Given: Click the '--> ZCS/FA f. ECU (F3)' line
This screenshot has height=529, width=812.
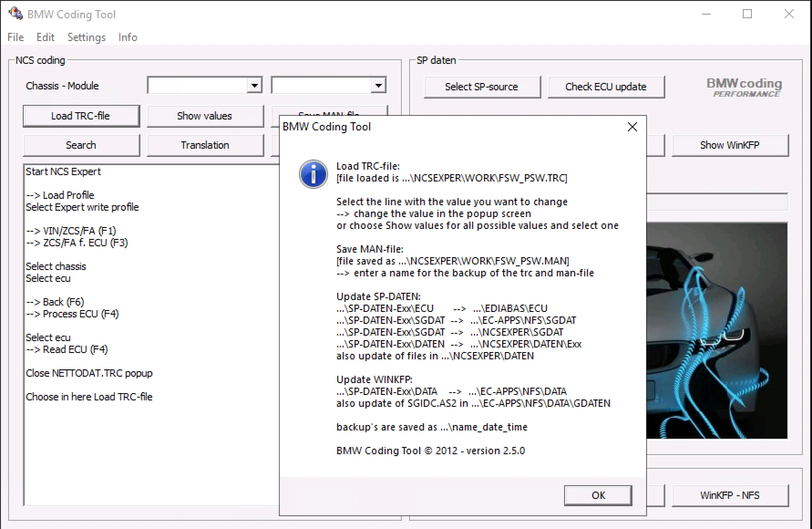Looking at the screenshot, I should coord(77,243).
